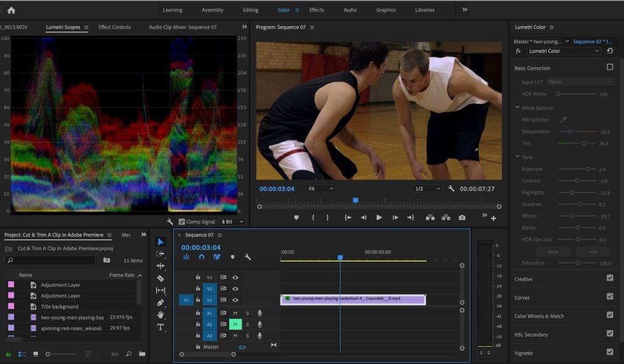Select the Selection arrow tool

[x=160, y=242]
